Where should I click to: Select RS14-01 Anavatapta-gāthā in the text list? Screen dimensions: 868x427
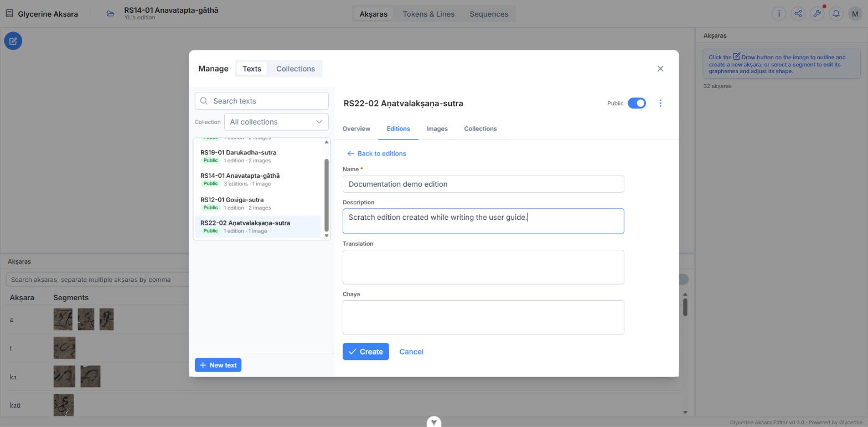coord(258,179)
